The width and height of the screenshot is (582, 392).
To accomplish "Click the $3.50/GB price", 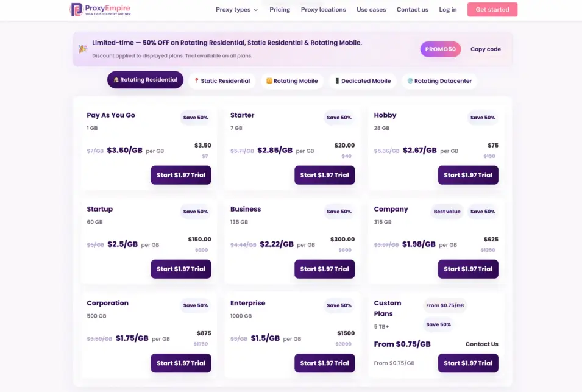I will click(125, 151).
